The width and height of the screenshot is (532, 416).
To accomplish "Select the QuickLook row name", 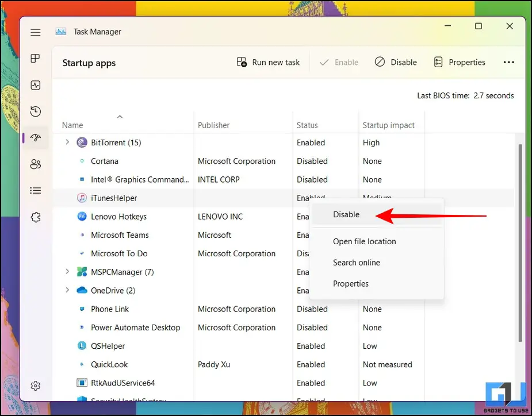I will [x=109, y=364].
